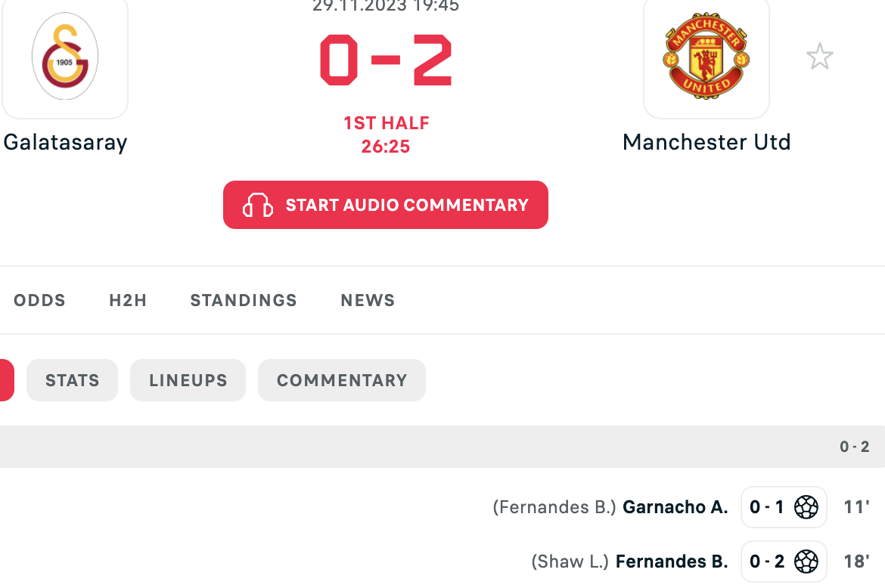Go to the NEWS tab
The width and height of the screenshot is (885, 588).
[x=368, y=301]
